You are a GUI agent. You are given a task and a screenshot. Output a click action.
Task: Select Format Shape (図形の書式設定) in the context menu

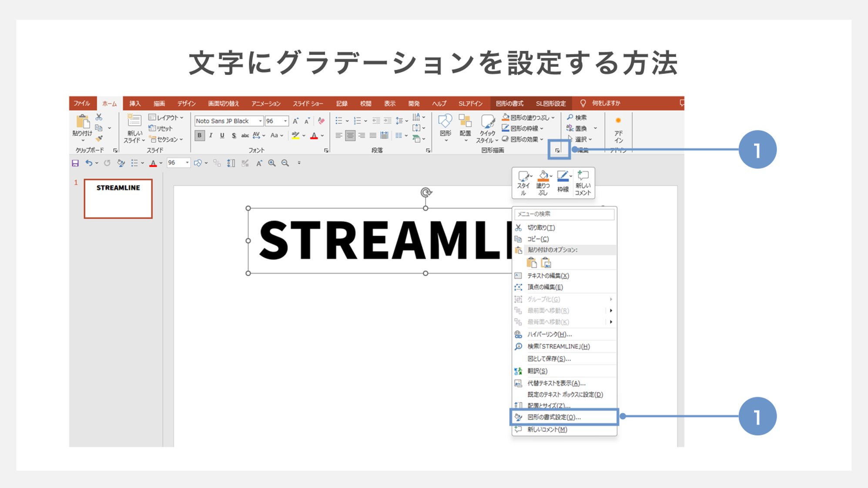click(564, 417)
